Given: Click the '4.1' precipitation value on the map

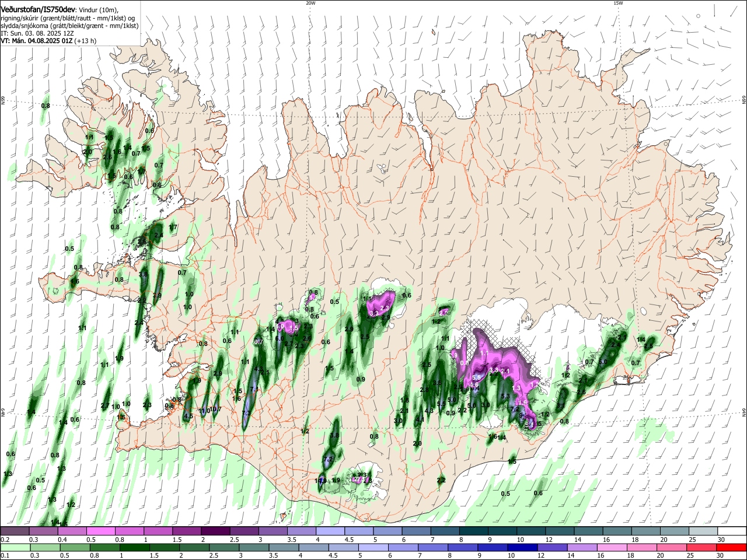Looking at the screenshot, I should click(x=420, y=419).
